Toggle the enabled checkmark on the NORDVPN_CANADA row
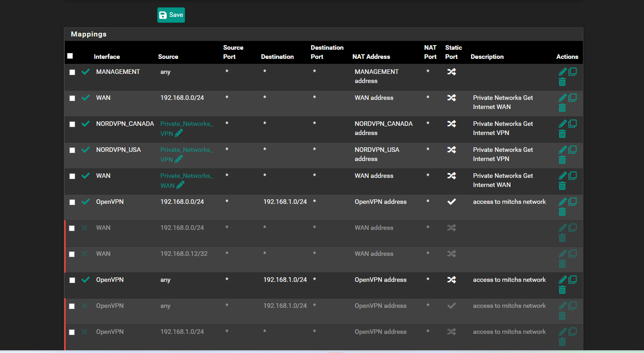644x353 pixels. pos(85,124)
